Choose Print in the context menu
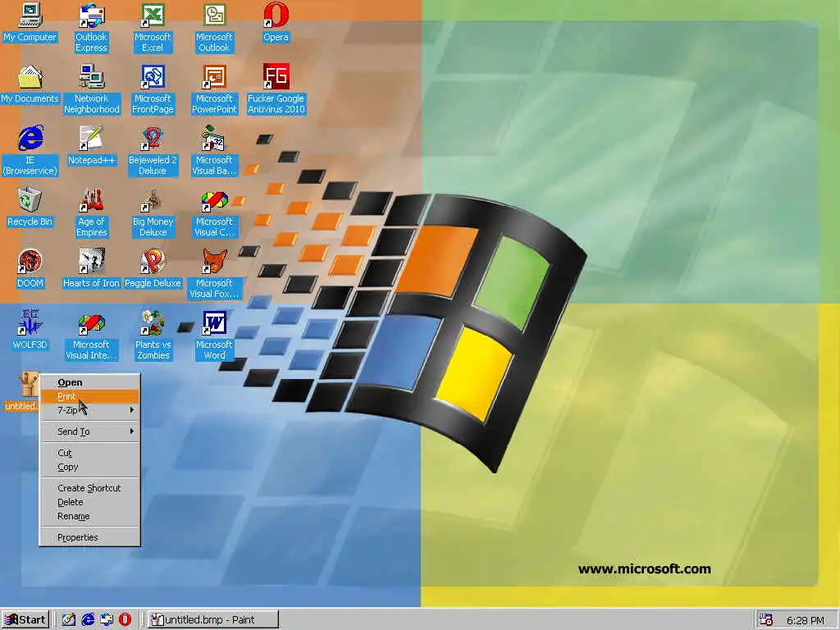840x630 pixels. tap(90, 396)
